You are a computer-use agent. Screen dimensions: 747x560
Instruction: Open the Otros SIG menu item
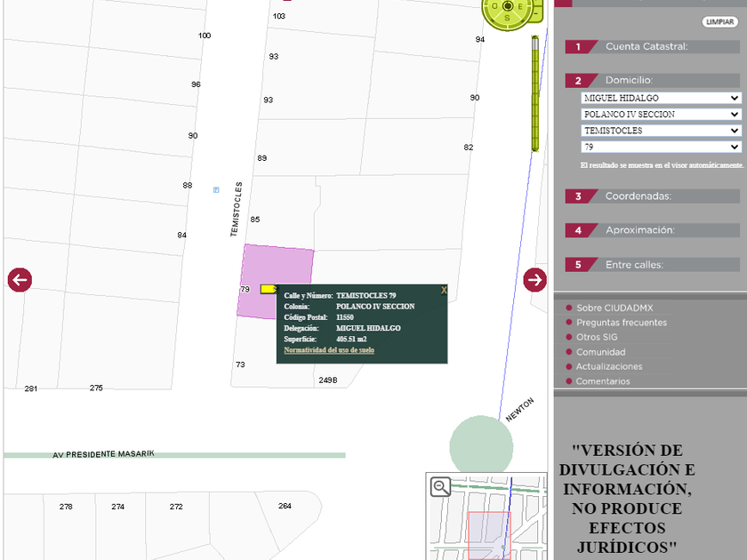click(x=597, y=337)
